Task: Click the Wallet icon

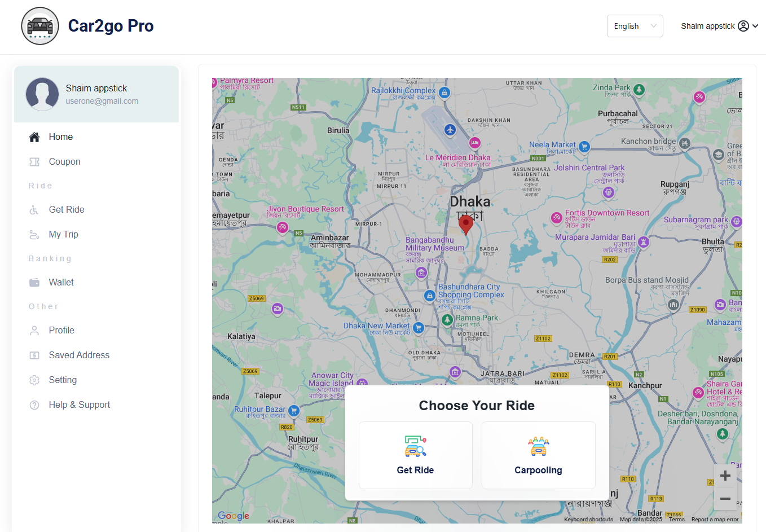Action: 34,283
